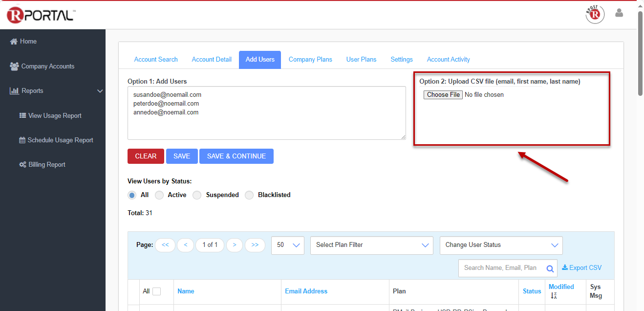644x311 pixels.
Task: Check the All users checkbox in table header
Action: (x=156, y=291)
